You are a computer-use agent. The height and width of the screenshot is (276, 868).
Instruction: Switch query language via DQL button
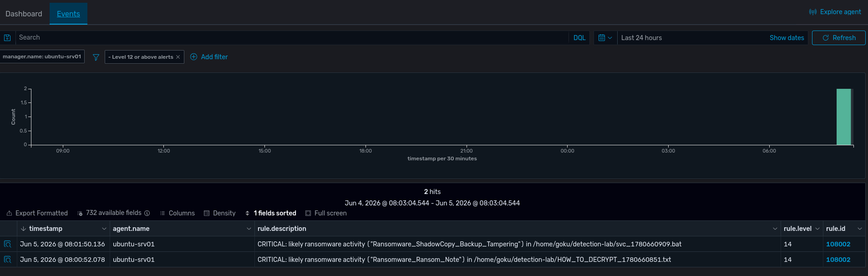(579, 38)
